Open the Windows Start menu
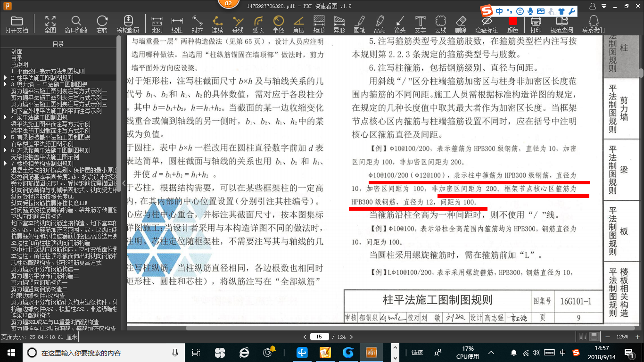The image size is (644, 362). [11, 352]
